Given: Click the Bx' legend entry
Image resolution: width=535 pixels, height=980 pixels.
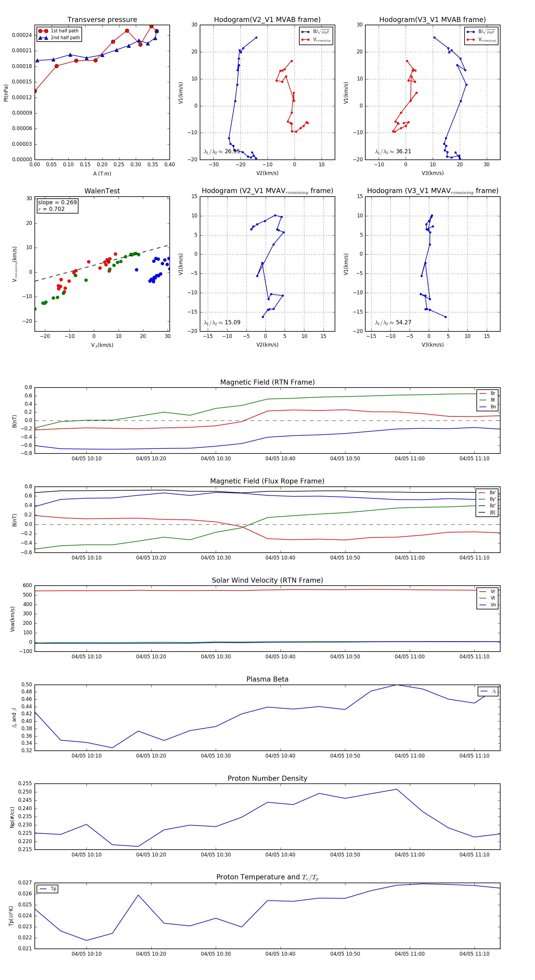Looking at the screenshot, I should (x=487, y=493).
